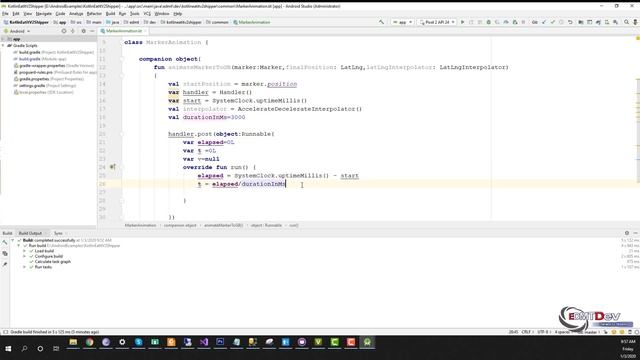Click the 'common' breadcrumb in navigation bar

tap(220, 22)
